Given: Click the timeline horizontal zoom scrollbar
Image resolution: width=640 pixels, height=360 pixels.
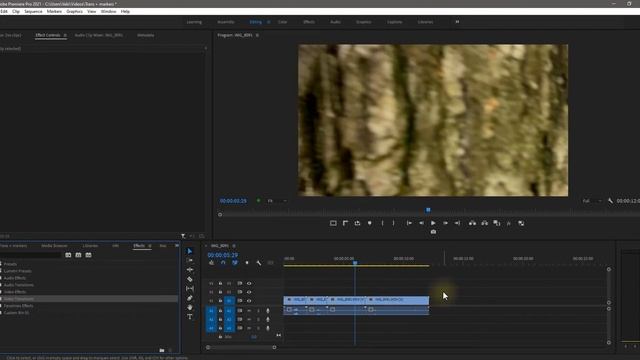Looking at the screenshot, I should click(241, 347).
